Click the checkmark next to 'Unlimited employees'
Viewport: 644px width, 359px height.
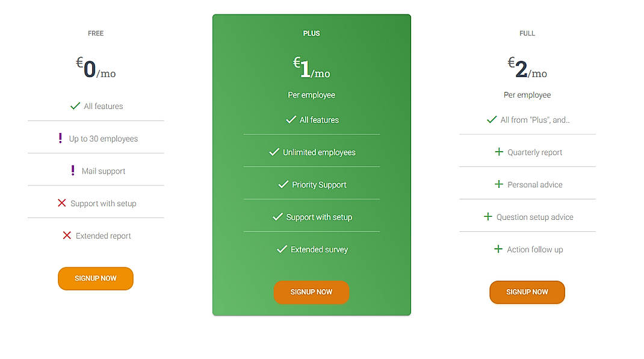click(275, 152)
